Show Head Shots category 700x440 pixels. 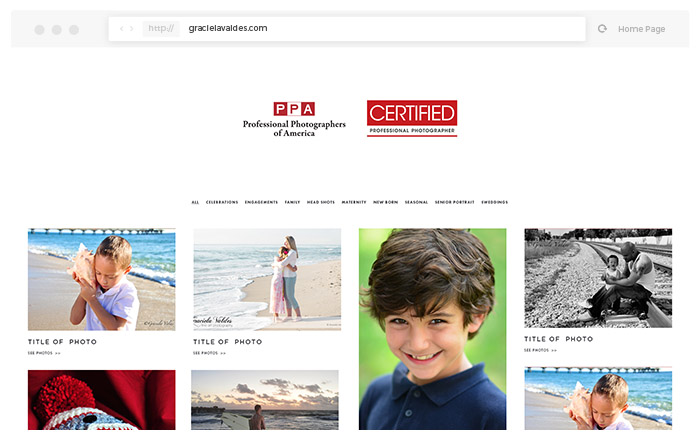click(x=321, y=202)
